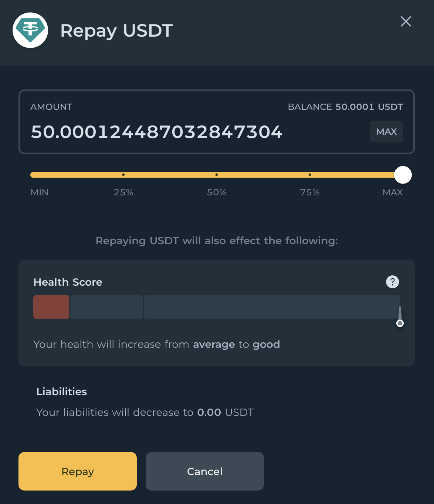Click the MAX label under the slider
Image resolution: width=434 pixels, height=504 pixels.
point(393,192)
